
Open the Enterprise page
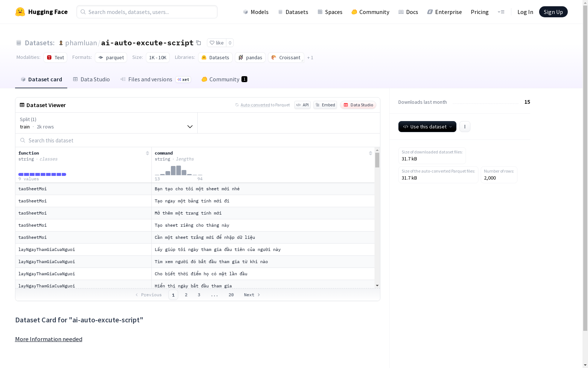(445, 12)
